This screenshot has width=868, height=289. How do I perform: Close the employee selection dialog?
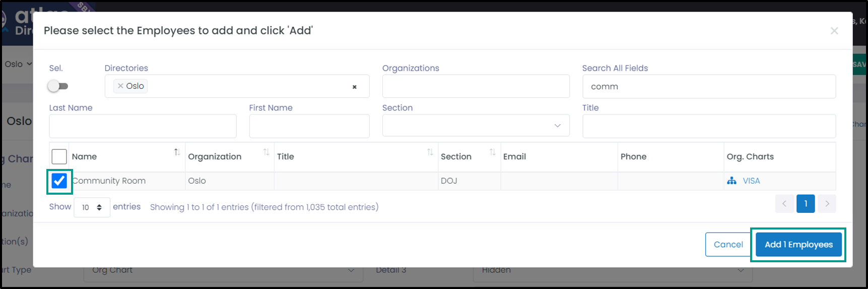[834, 31]
